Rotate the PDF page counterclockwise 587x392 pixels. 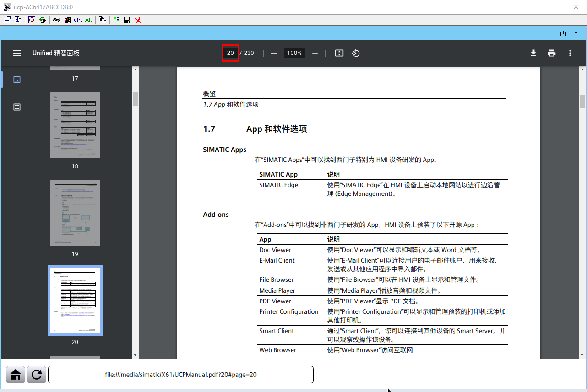pyautogui.click(x=356, y=53)
